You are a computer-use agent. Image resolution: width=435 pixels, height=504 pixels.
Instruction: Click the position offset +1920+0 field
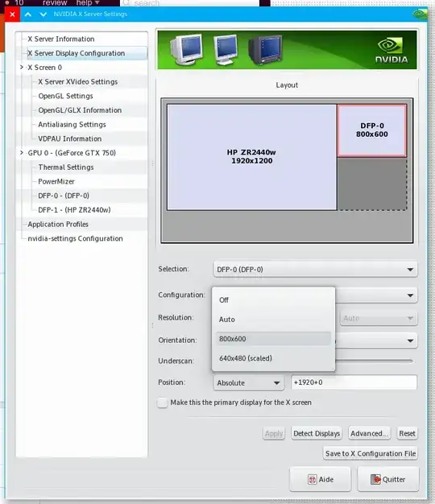(x=354, y=382)
